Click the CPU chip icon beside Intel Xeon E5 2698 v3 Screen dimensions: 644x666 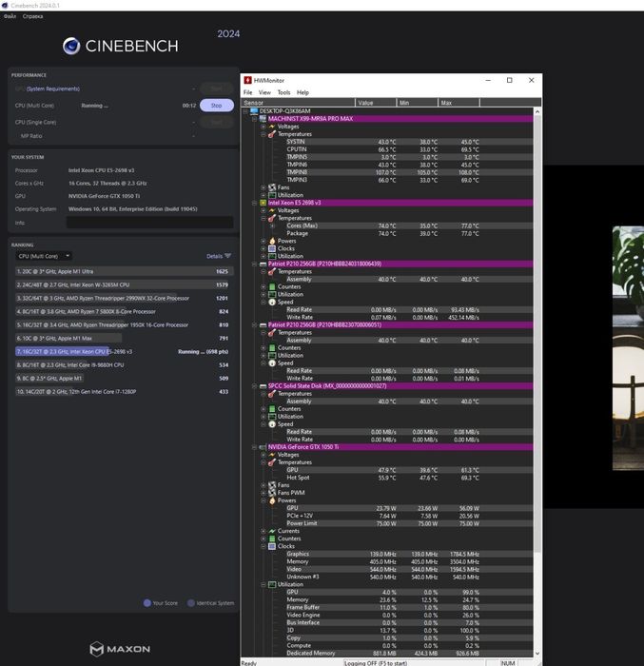263,203
